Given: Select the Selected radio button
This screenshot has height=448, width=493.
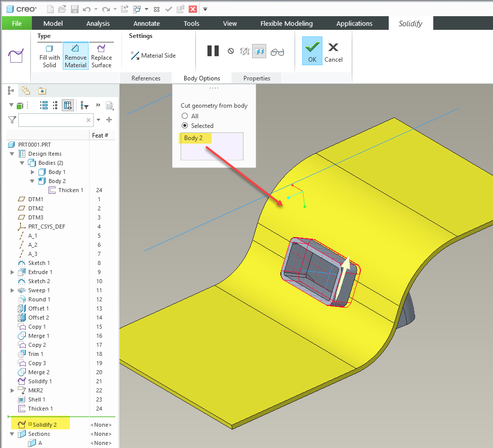Looking at the screenshot, I should pos(184,125).
